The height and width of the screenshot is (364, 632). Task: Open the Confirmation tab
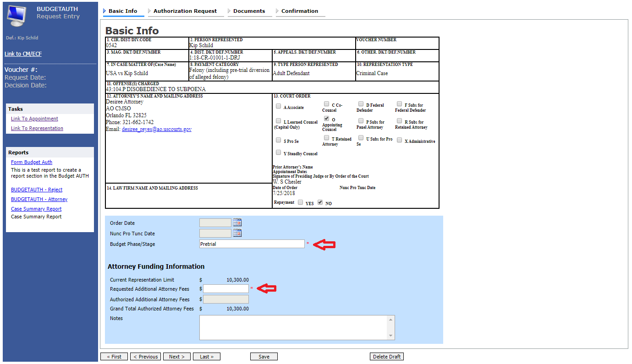pos(300,11)
